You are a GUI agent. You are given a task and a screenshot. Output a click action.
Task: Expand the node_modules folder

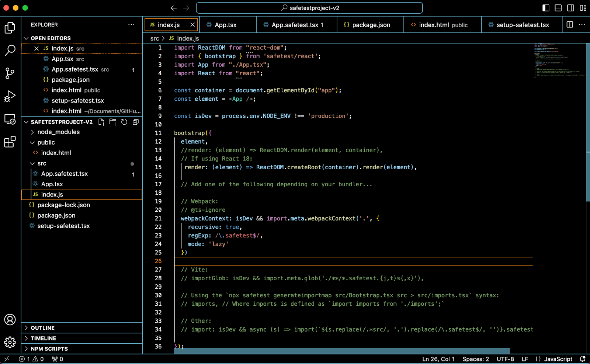[x=82, y=132]
